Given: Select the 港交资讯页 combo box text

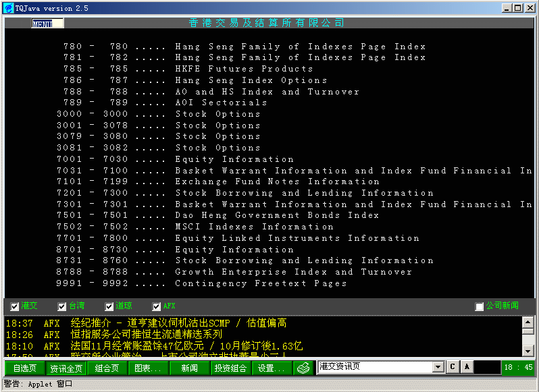Looking at the screenshot, I should (375, 366).
